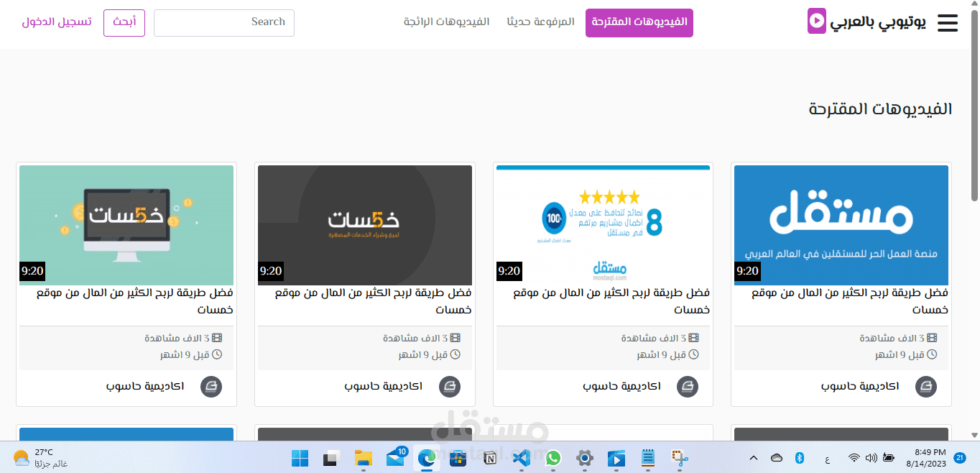Open the blue مستقل logo video thumbnail
This screenshot has height=473, width=980.
[x=841, y=225]
